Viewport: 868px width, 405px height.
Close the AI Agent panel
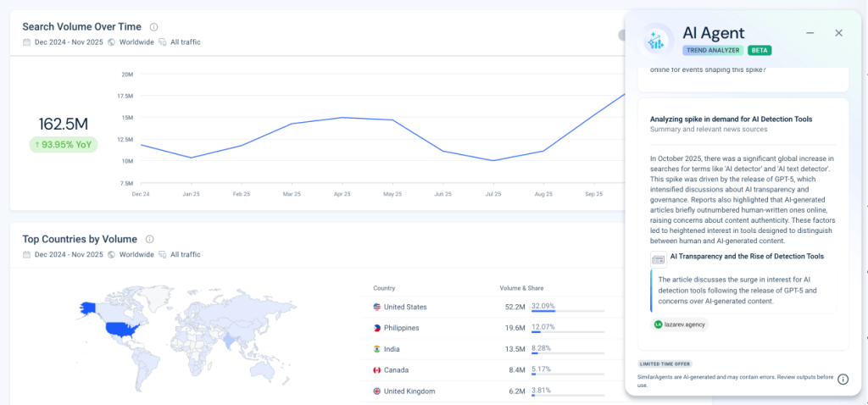838,33
